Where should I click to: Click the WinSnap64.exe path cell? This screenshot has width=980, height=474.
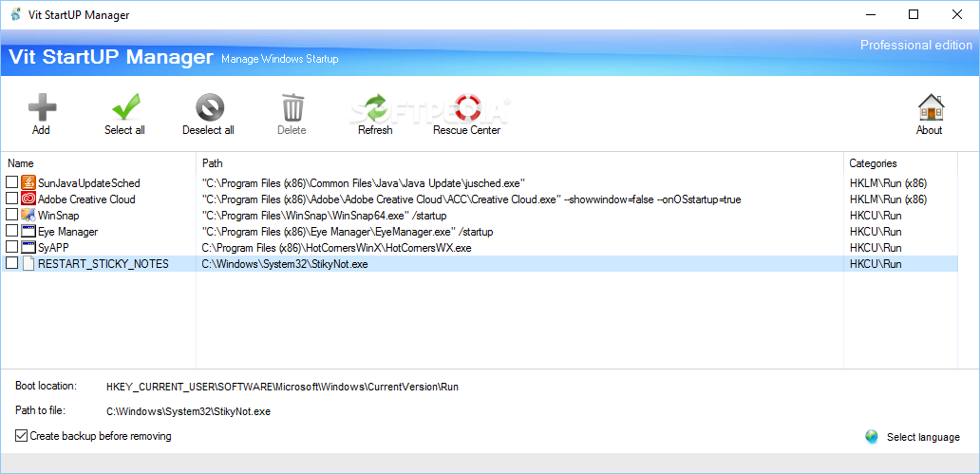click(324, 216)
